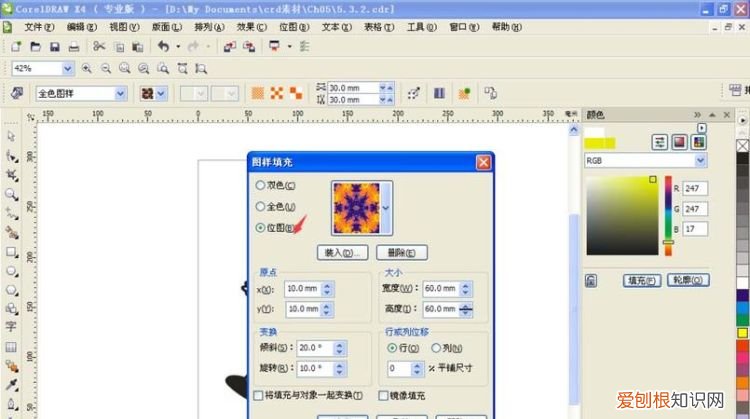Click the 装入 button
The height and width of the screenshot is (419, 750).
click(342, 253)
